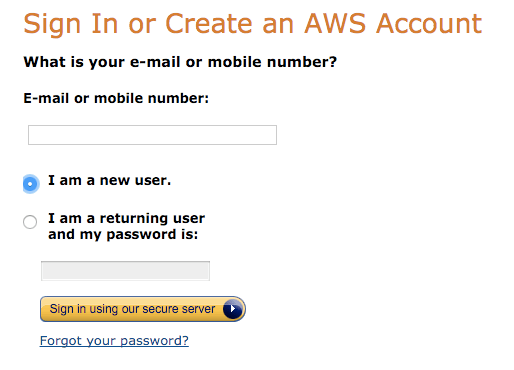This screenshot has width=514, height=370.
Task: Click the "I am a new user." label text
Action: tap(109, 180)
